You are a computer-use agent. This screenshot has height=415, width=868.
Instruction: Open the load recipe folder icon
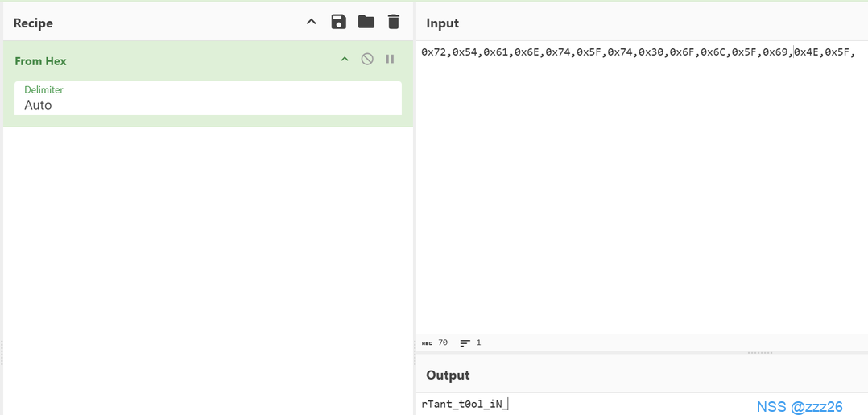point(366,22)
